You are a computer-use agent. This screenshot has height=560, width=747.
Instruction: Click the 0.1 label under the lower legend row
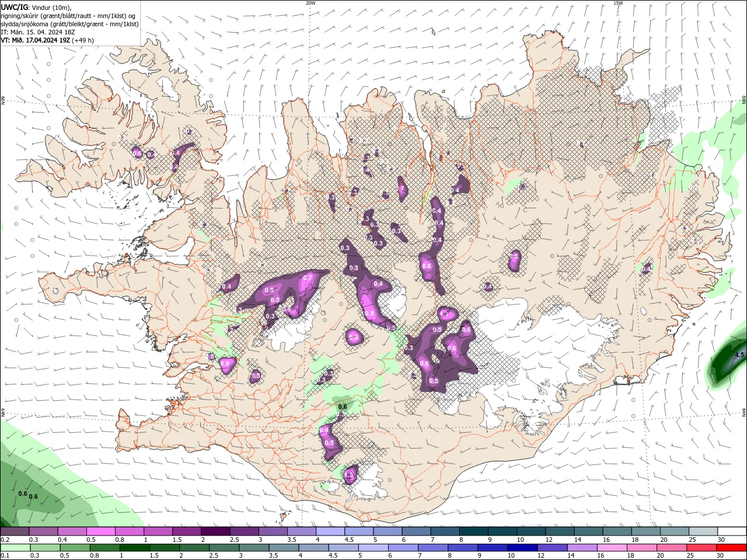click(x=5, y=556)
